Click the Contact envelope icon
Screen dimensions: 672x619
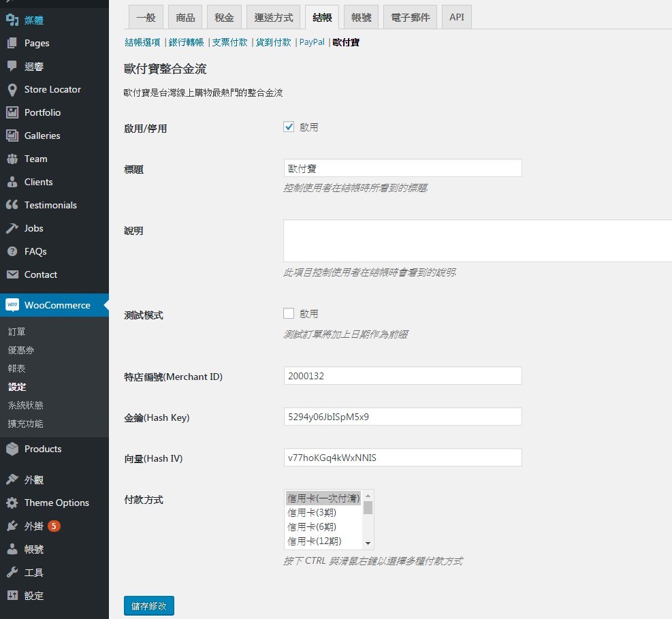point(12,274)
